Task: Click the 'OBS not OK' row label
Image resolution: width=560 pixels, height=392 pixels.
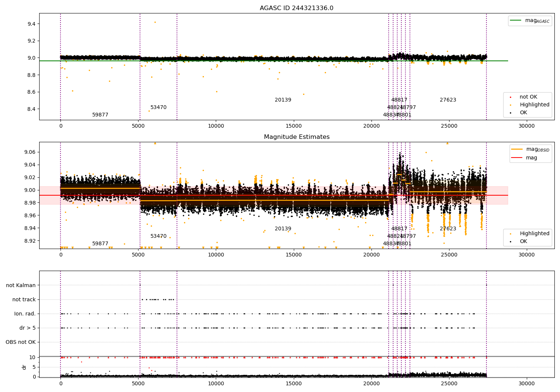Action: [x=21, y=342]
